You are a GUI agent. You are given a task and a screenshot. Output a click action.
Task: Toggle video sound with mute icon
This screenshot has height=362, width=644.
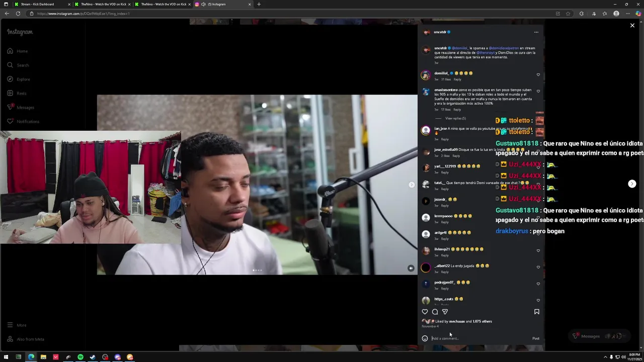tap(411, 268)
